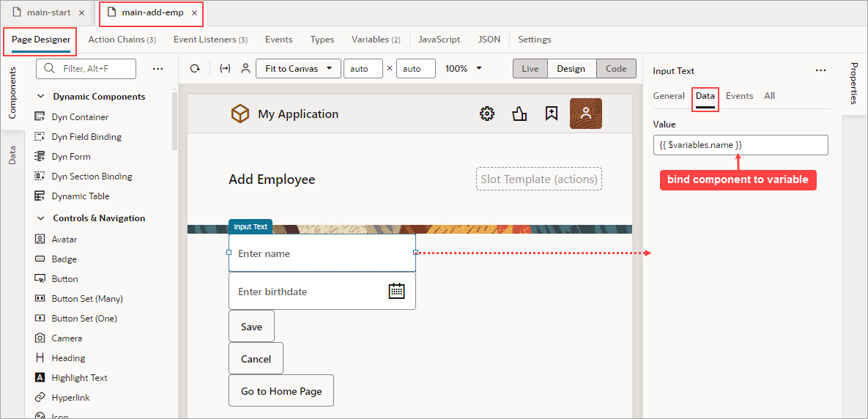Screen dimensions: 868x419
Task: Open the Fit to Canvas dropdown
Action: click(298, 69)
